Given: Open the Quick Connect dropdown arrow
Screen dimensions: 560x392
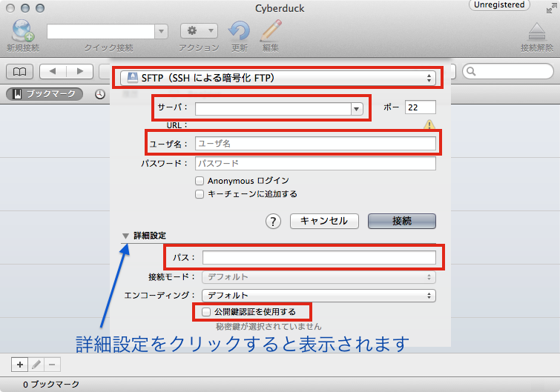Looking at the screenshot, I should 161,31.
